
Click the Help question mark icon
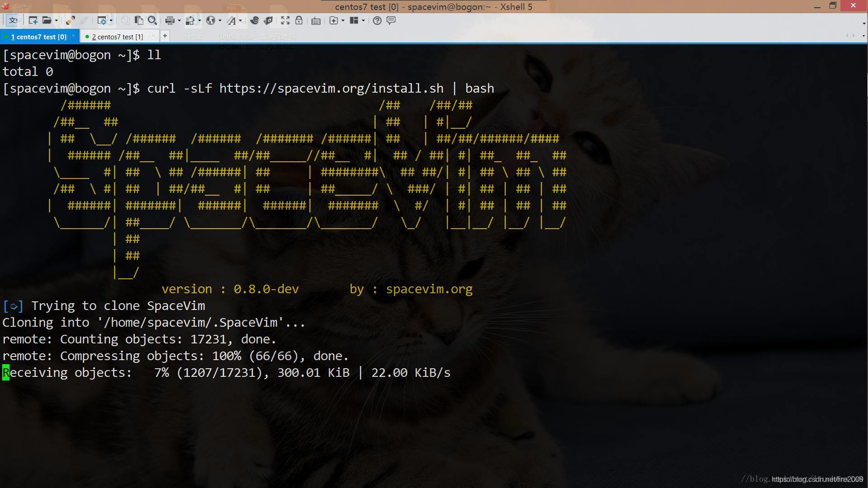click(377, 20)
